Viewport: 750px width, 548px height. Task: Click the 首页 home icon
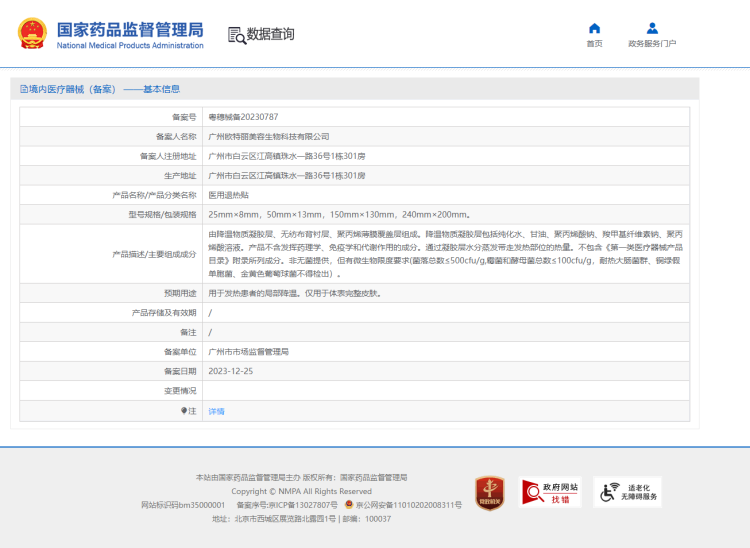tap(594, 28)
